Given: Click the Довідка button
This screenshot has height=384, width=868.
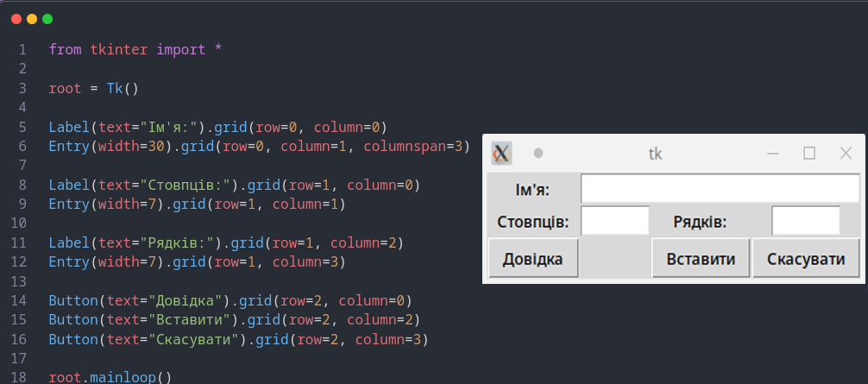Looking at the screenshot, I should 532,259.
